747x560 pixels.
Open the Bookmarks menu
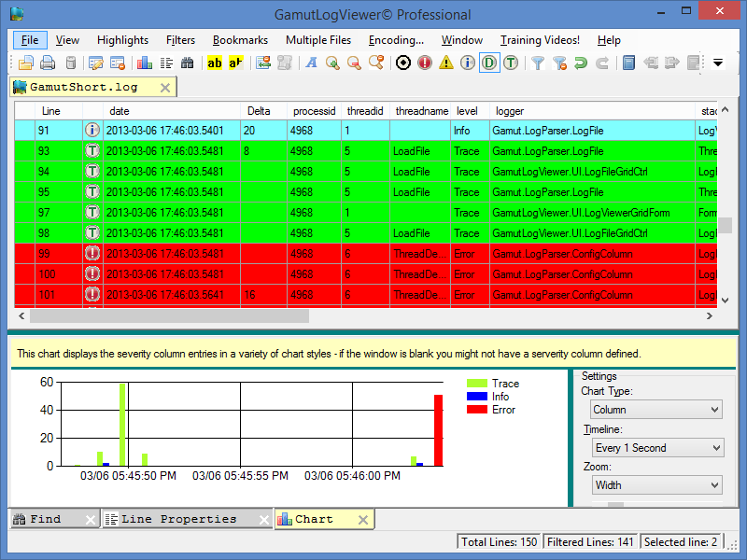[x=240, y=40]
